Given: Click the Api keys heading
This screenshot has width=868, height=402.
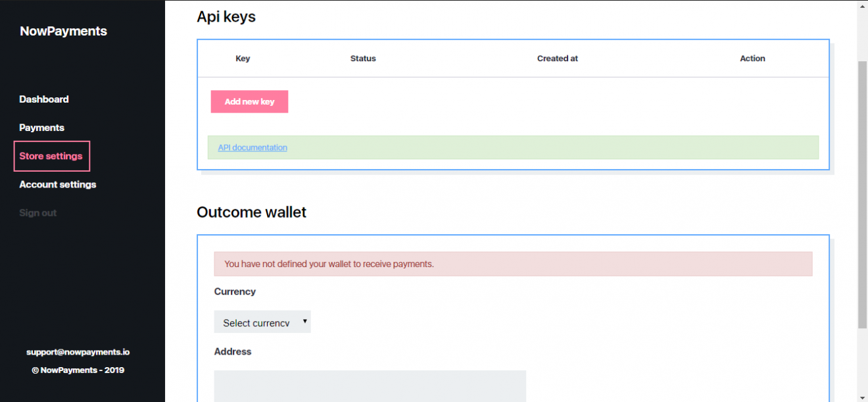Looking at the screenshot, I should (x=226, y=17).
